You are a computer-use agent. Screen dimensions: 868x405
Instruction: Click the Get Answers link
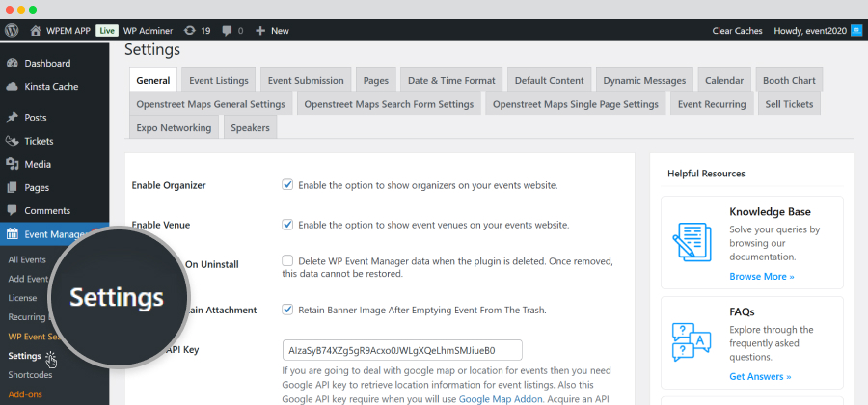pos(760,376)
